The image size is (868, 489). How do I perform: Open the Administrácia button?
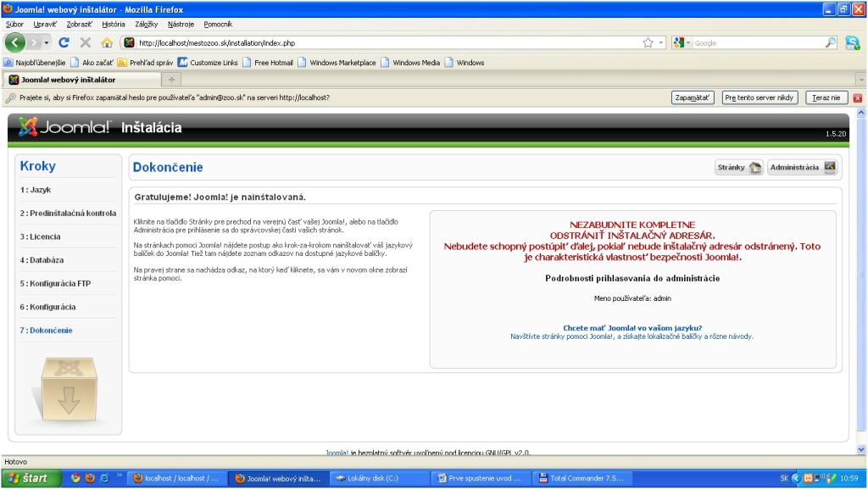[x=803, y=167]
